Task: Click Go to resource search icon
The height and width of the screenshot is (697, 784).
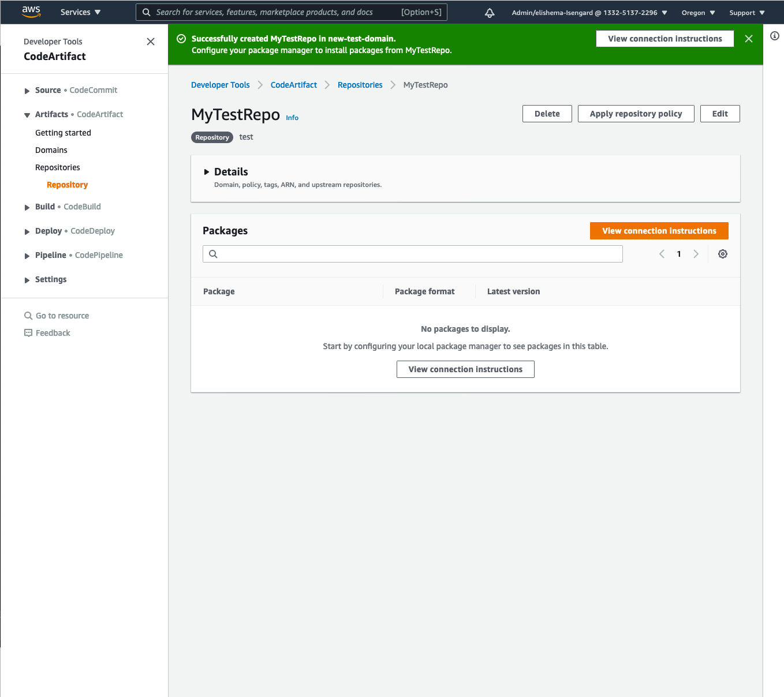Action: [28, 316]
